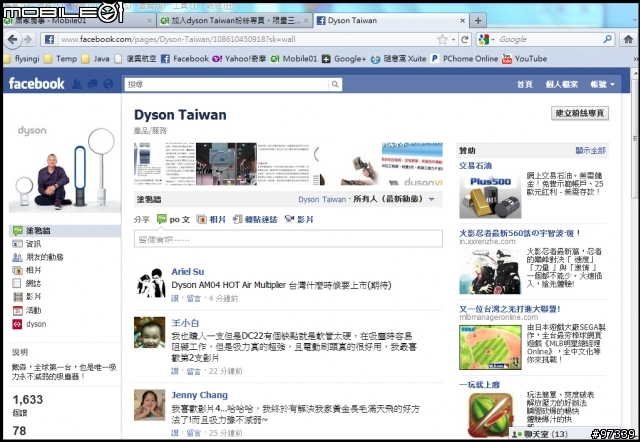Open the 帳號 account dropdown

[x=602, y=84]
